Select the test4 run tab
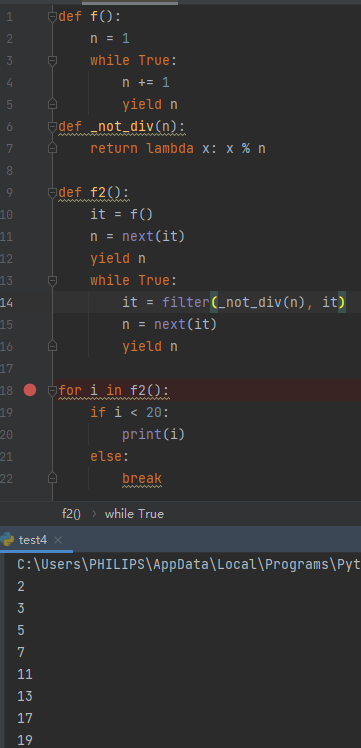361x748 pixels. coord(33,540)
